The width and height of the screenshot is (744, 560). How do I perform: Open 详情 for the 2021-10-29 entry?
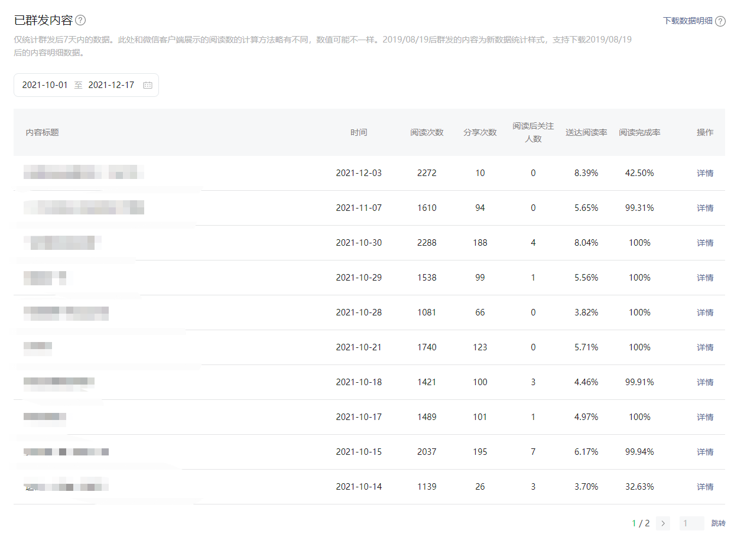point(705,278)
